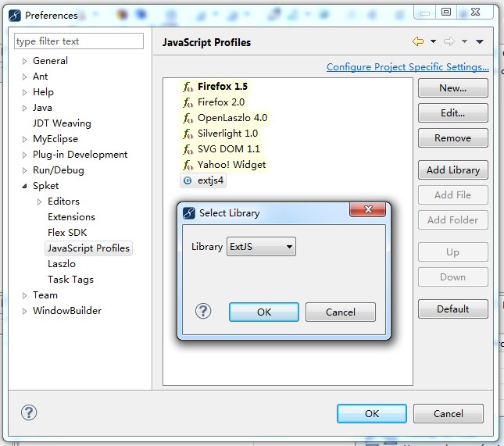This screenshot has width=504, height=446.
Task: Select the SVG DOM 1.1 profile text
Action: click(229, 149)
